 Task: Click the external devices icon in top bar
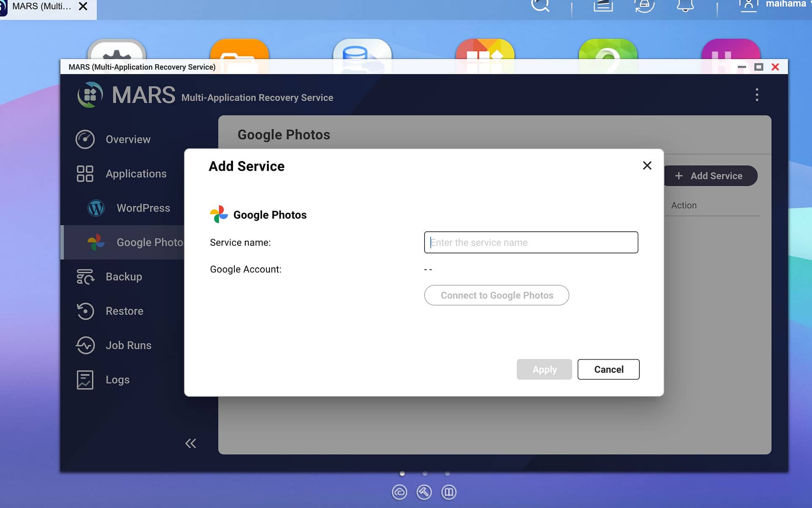(644, 5)
